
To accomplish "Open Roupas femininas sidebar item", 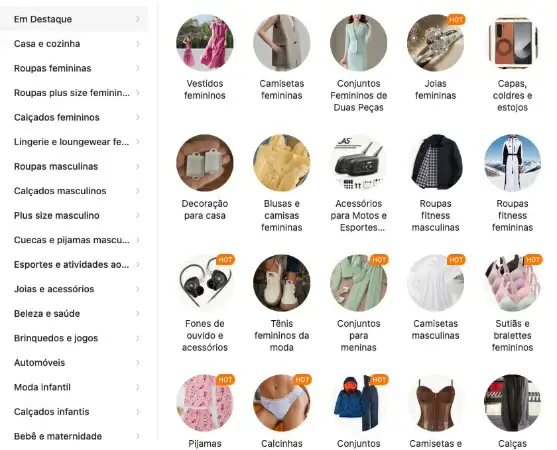I will [74, 68].
